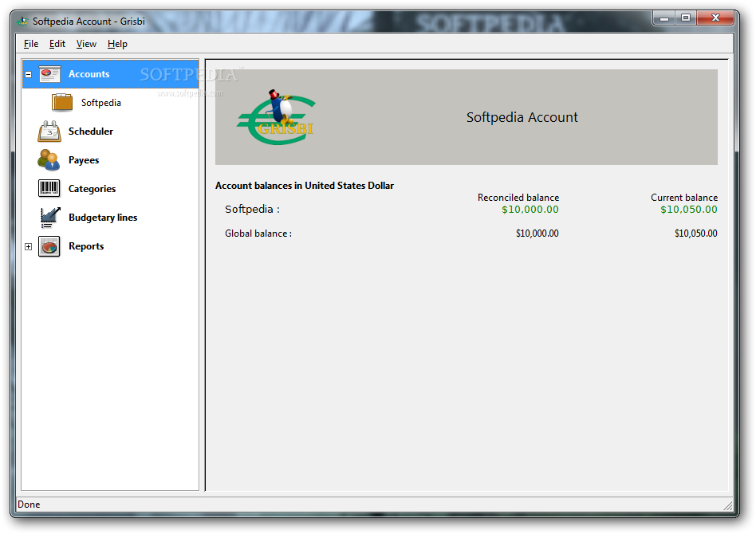Click global reconciled balance $10,000.00
The height and width of the screenshot is (534, 756).
pyautogui.click(x=537, y=234)
